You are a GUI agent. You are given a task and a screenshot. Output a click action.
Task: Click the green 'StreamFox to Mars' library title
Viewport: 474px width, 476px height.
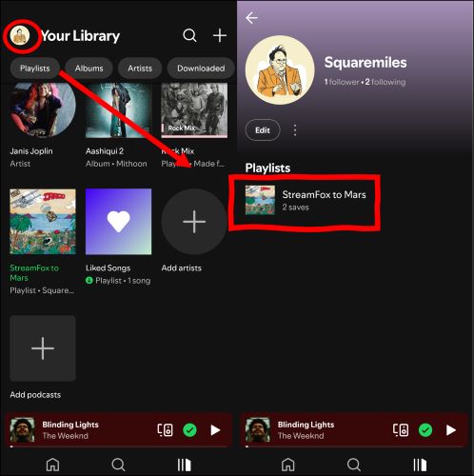pos(34,273)
